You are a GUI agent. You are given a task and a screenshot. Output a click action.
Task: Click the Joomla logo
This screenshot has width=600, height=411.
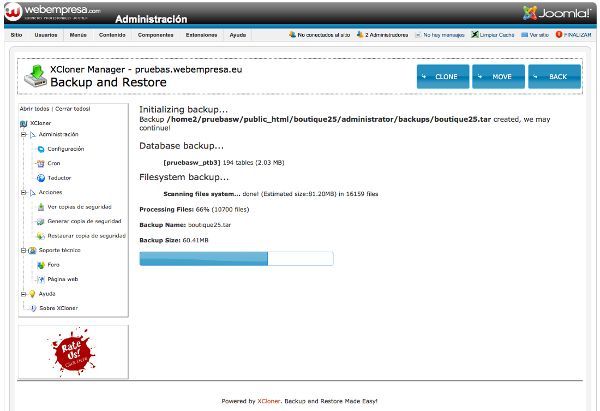click(x=557, y=13)
